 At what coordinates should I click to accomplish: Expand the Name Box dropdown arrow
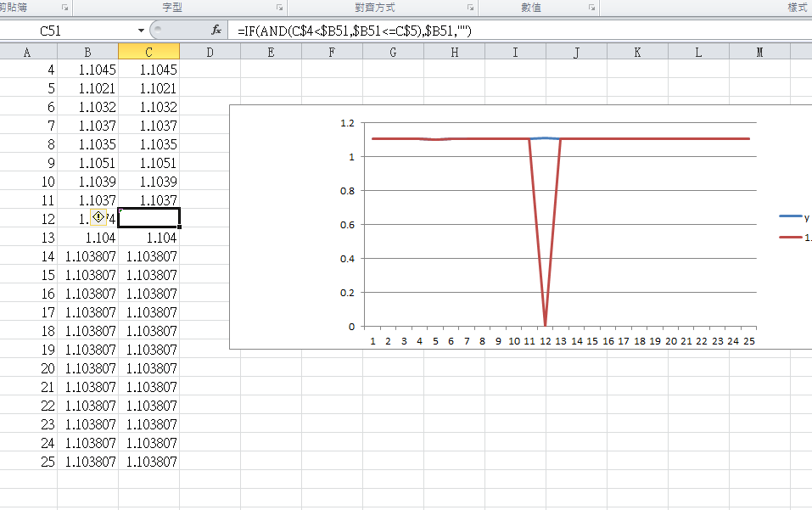(x=141, y=31)
